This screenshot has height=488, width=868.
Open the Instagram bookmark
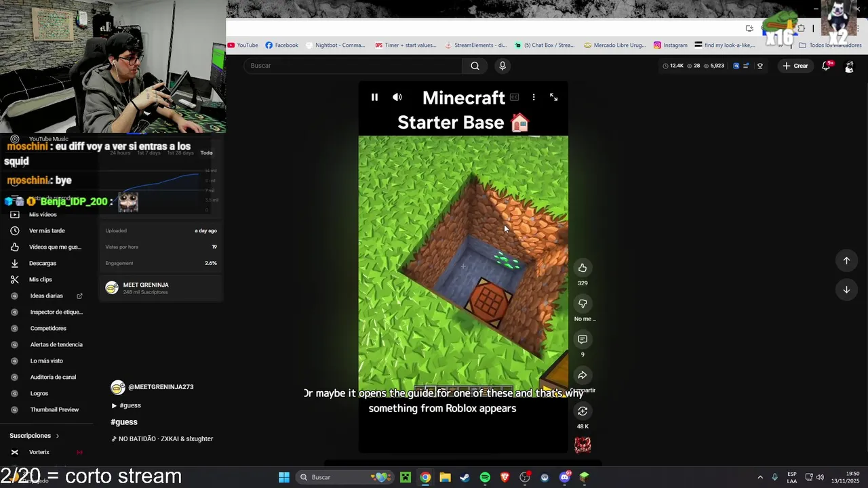(671, 45)
